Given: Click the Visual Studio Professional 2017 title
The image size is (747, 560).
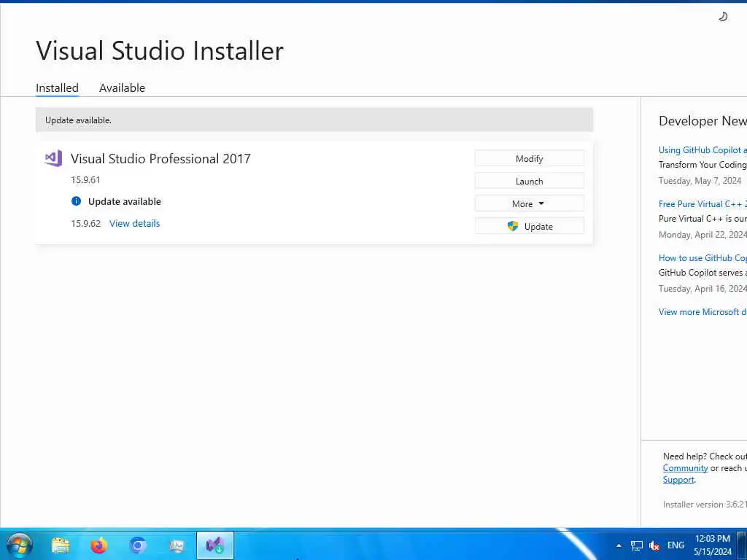Looking at the screenshot, I should 160,158.
